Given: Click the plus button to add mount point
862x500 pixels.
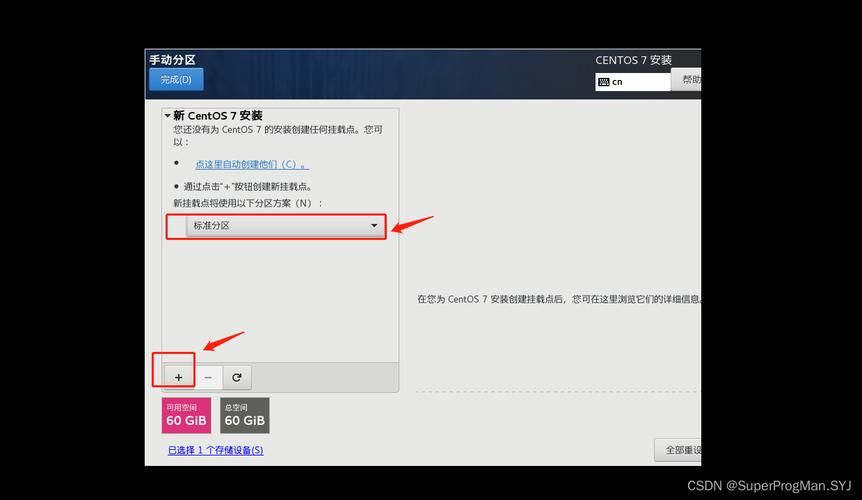Looking at the screenshot, I should click(179, 377).
